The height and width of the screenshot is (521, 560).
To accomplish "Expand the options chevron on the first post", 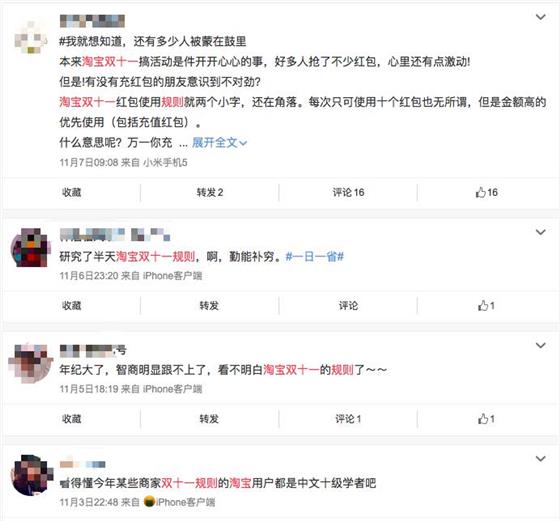I will tap(541, 17).
